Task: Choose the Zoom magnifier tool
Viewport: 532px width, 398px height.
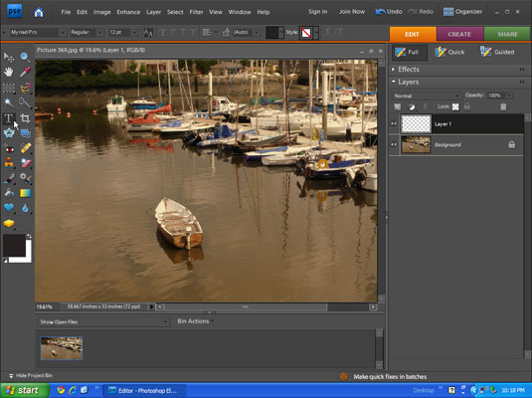Action: point(25,57)
